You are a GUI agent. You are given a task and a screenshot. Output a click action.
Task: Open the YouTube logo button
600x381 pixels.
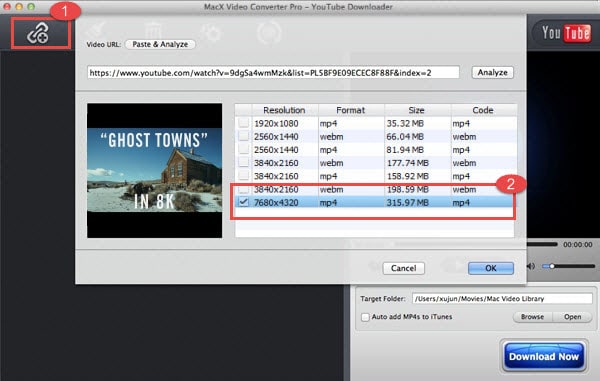566,33
